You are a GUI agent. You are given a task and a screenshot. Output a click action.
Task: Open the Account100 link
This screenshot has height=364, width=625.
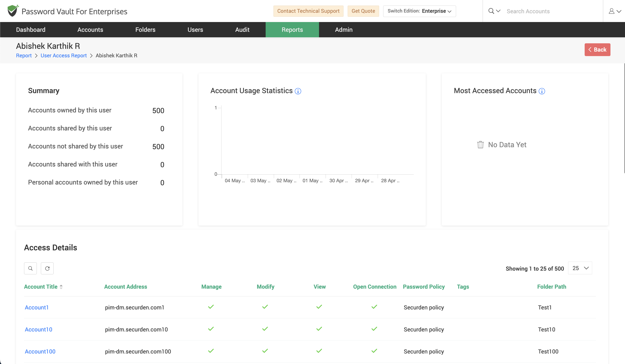pos(40,351)
